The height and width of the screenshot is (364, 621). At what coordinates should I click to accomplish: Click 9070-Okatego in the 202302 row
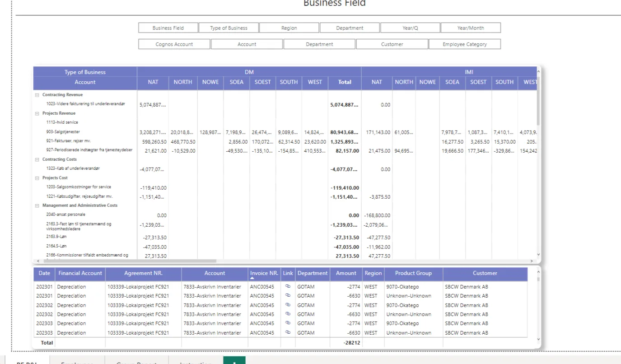[x=402, y=305]
